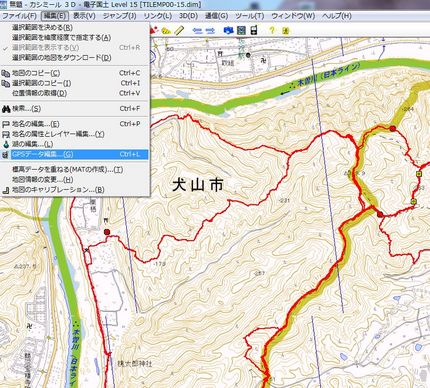Image resolution: width=430 pixels, height=388 pixels.
Task: Click the binoculars icon beside 検索
Action: click(6, 109)
